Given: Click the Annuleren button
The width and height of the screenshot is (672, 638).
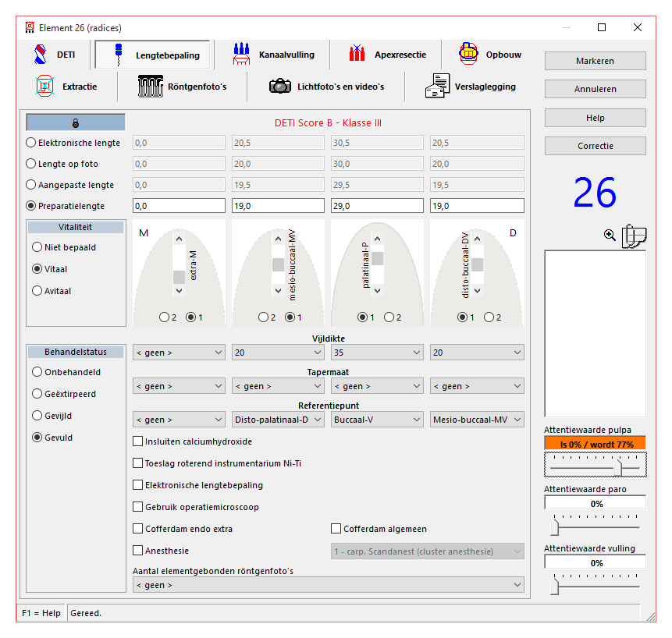Looking at the screenshot, I should coord(596,89).
